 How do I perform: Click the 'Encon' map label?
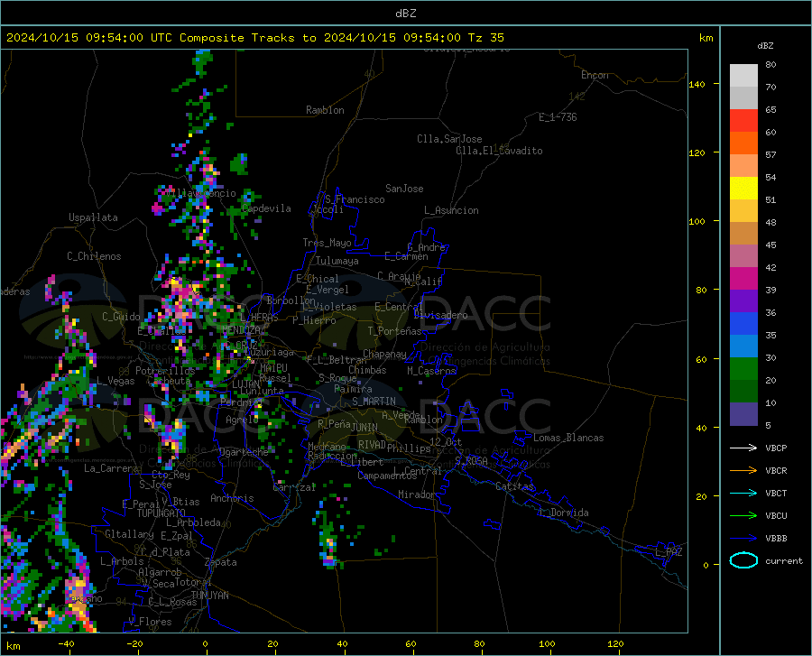tap(595, 75)
